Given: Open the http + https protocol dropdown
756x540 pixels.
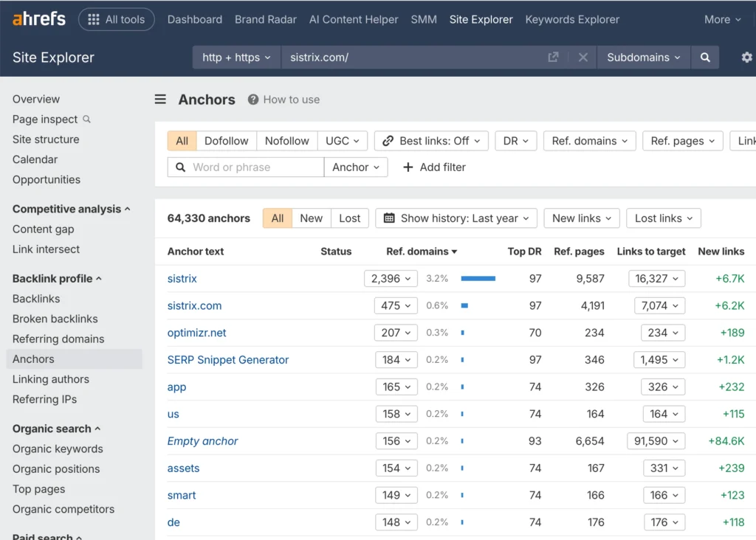Looking at the screenshot, I should (236, 58).
